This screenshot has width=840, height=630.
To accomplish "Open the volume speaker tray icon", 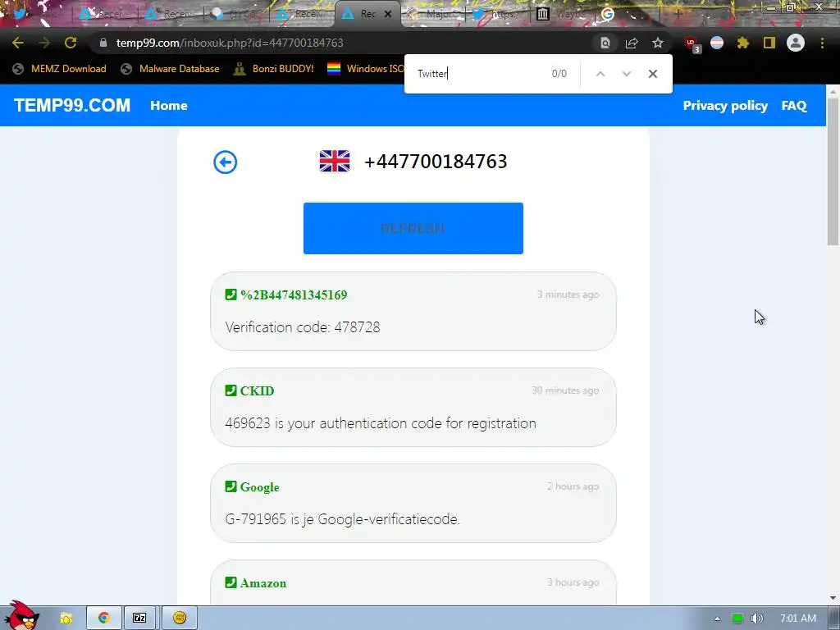I will (757, 619).
